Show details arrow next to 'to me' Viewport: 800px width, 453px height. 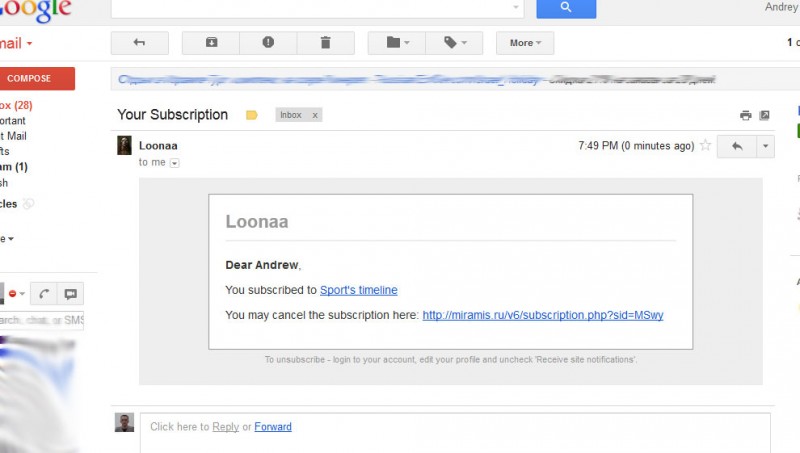click(174, 163)
